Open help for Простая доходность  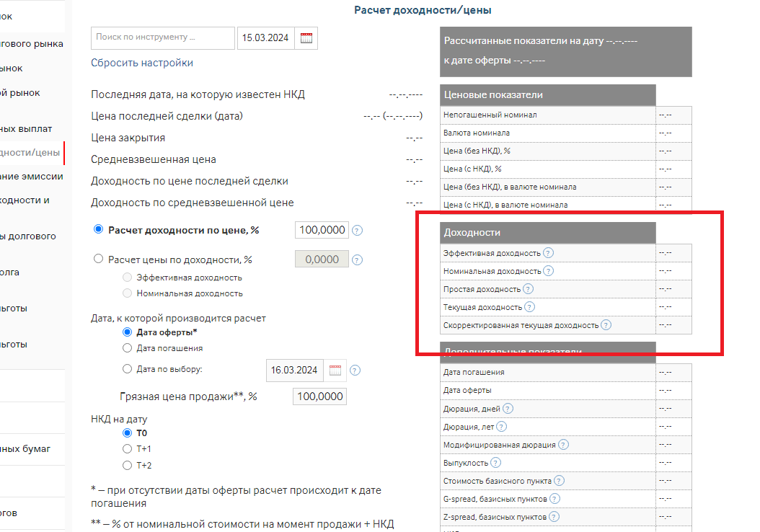tap(529, 289)
